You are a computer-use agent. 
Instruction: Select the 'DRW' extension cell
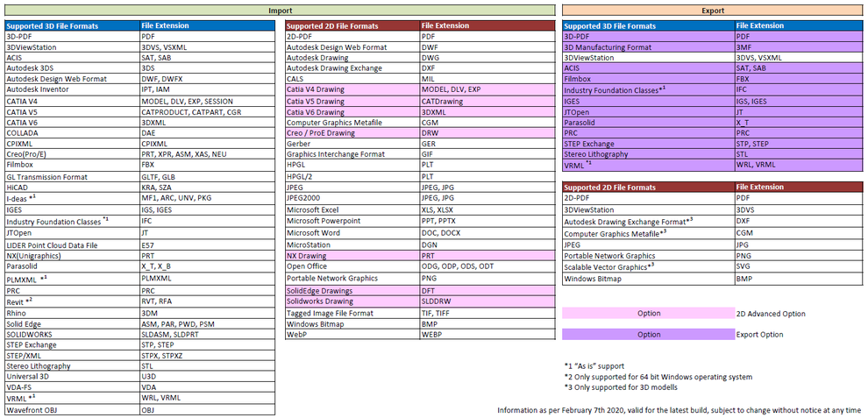click(x=487, y=133)
